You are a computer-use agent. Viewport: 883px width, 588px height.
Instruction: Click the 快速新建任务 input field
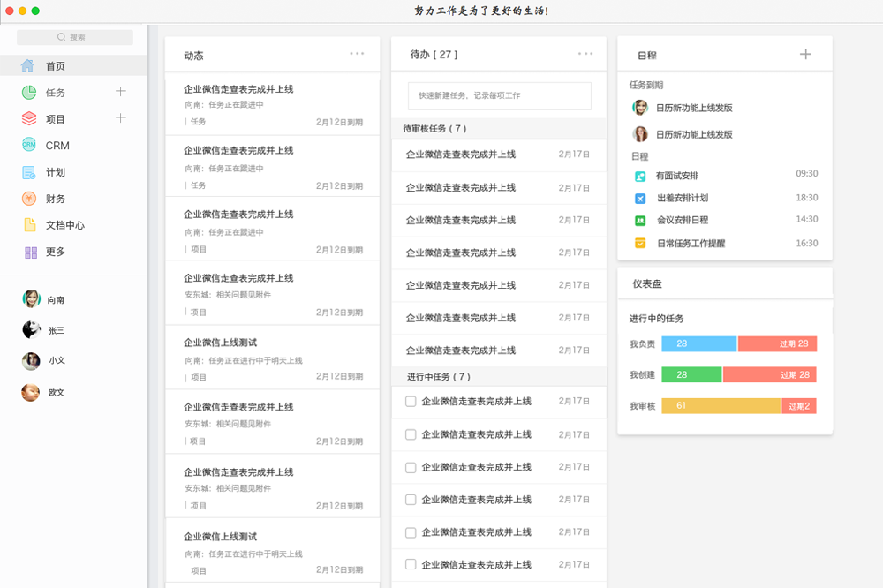pyautogui.click(x=499, y=96)
